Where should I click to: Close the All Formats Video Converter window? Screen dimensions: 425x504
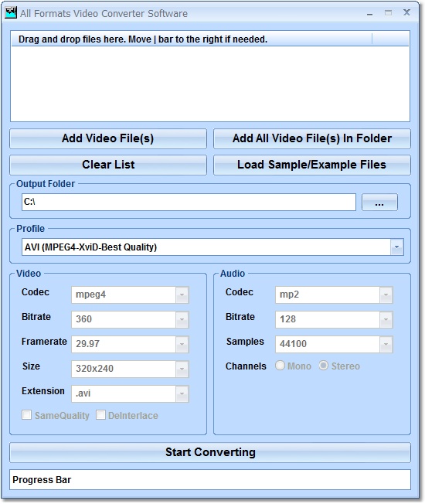pyautogui.click(x=406, y=13)
